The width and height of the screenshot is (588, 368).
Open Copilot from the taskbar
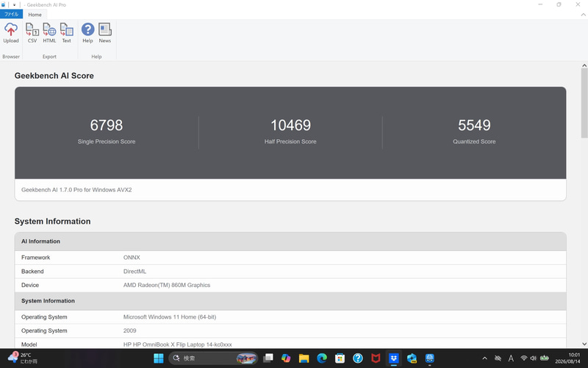[286, 358]
